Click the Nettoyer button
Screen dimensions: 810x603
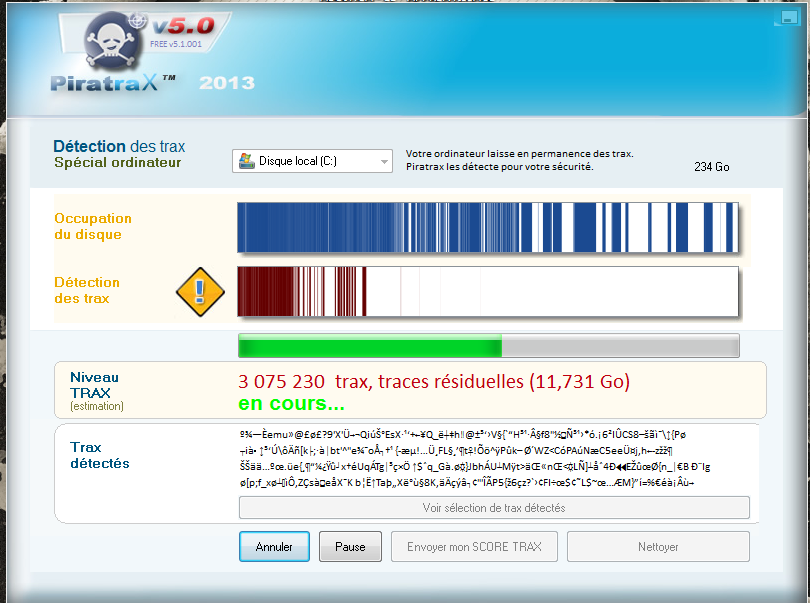tap(658, 547)
